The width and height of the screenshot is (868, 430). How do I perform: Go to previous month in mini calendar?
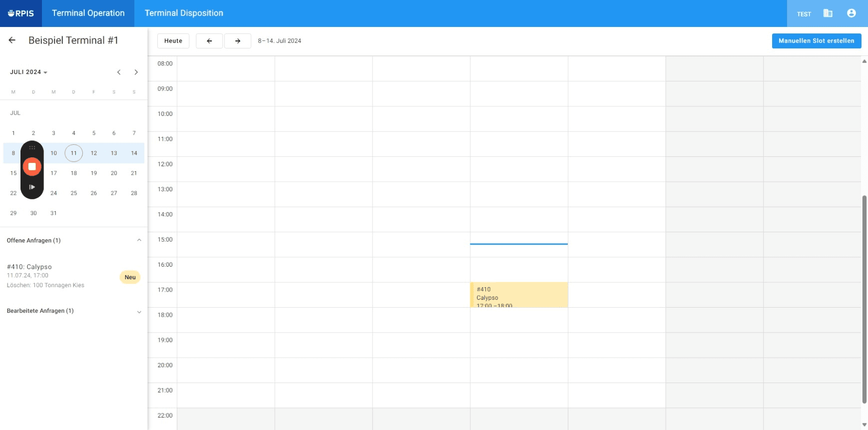tap(119, 72)
